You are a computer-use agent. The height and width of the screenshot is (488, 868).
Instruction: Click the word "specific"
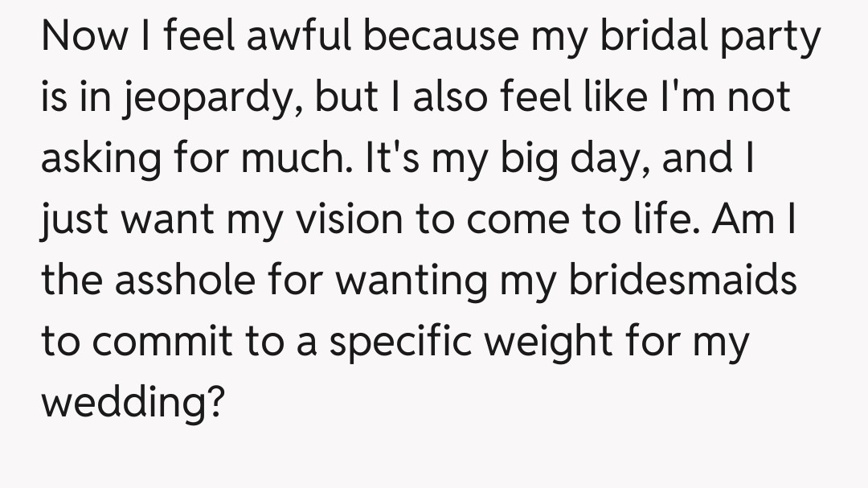(x=406, y=342)
